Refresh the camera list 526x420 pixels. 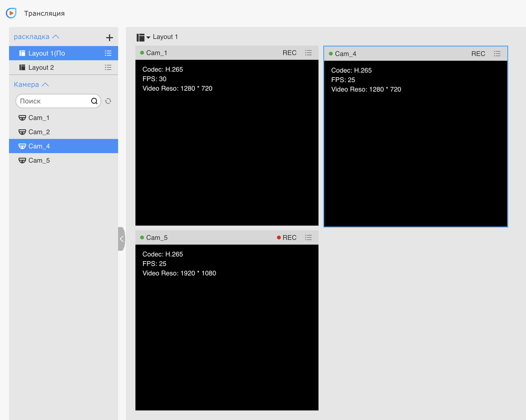pyautogui.click(x=108, y=101)
